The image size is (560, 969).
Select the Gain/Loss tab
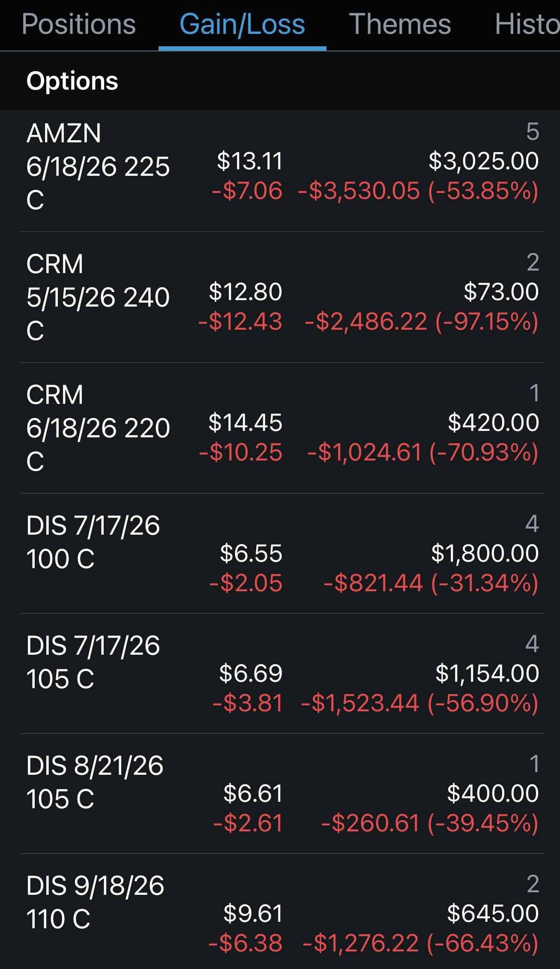pyautogui.click(x=242, y=24)
